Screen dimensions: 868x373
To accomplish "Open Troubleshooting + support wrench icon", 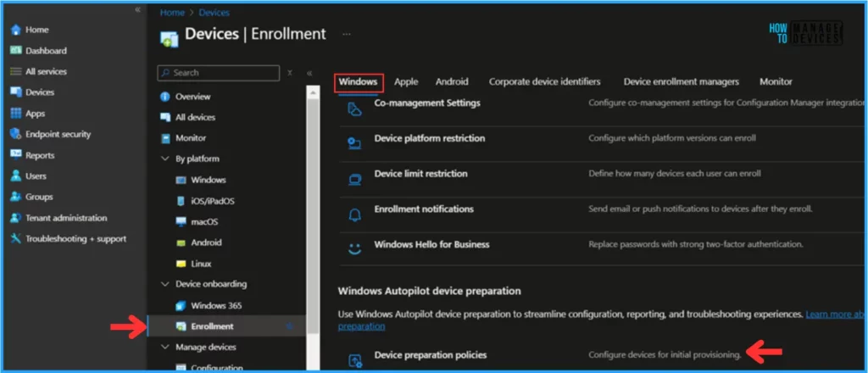I will pos(15,238).
